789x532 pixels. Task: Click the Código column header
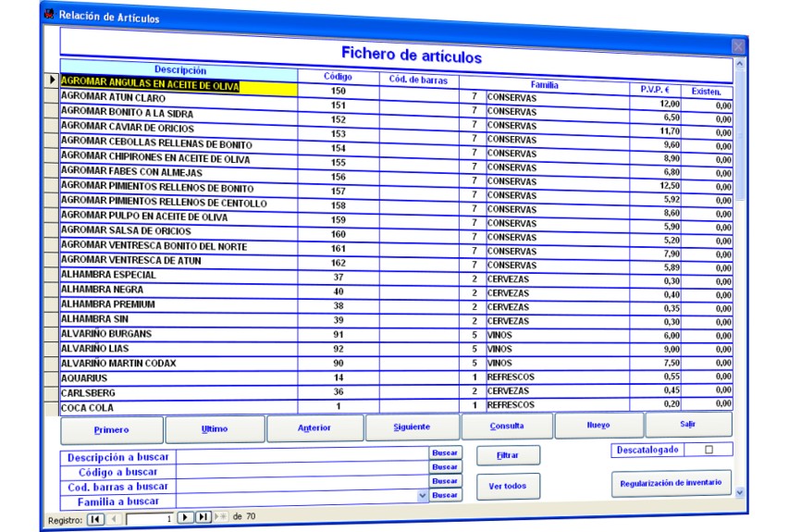pyautogui.click(x=338, y=77)
